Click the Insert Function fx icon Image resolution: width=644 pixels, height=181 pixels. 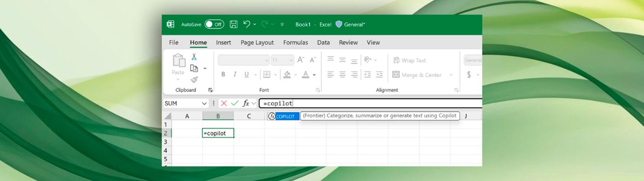click(246, 103)
